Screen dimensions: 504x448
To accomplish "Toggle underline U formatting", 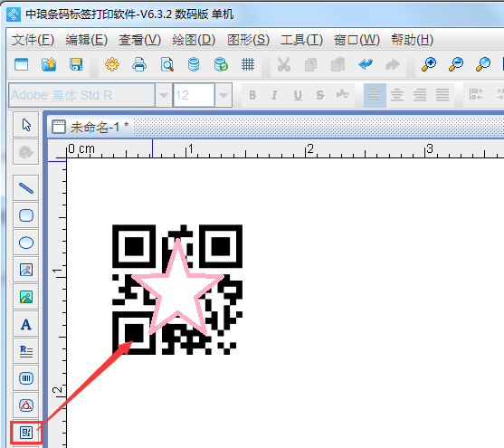I will (298, 95).
